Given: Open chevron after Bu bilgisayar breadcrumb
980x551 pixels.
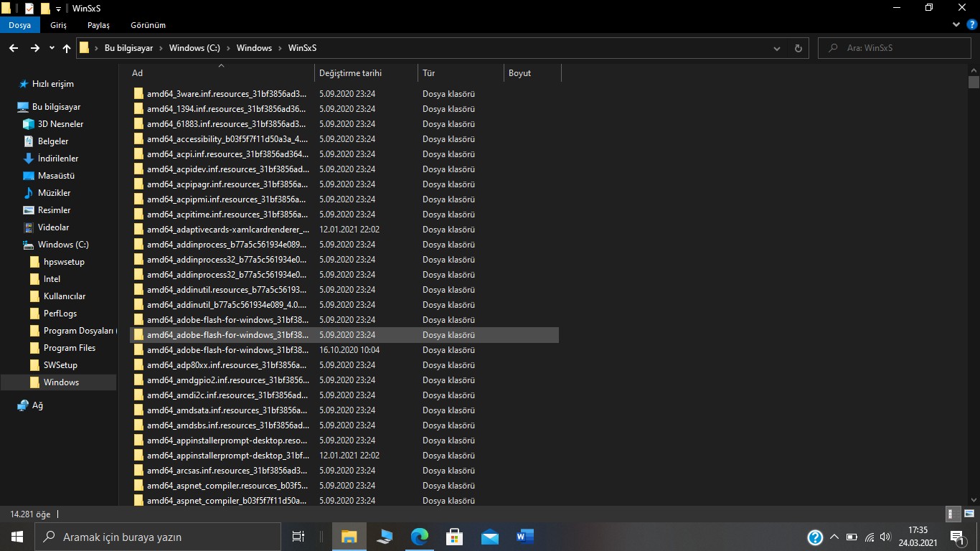Looking at the screenshot, I should click(161, 48).
